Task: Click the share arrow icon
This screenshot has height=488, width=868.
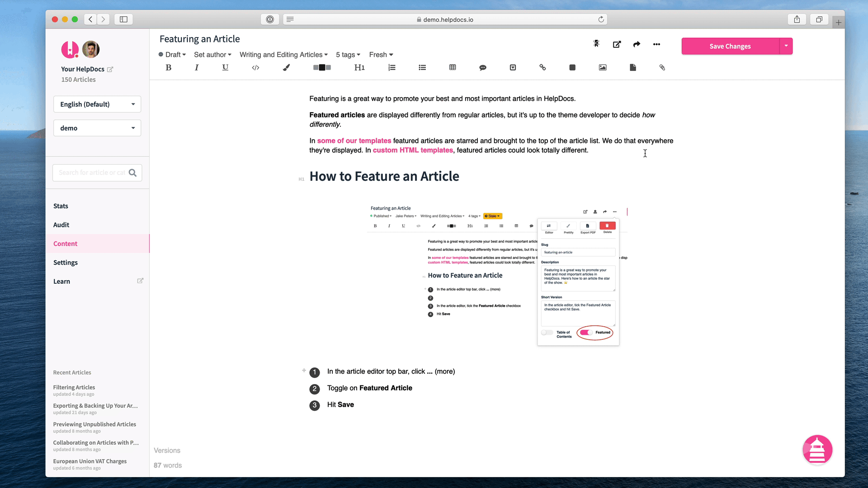Action: (637, 44)
